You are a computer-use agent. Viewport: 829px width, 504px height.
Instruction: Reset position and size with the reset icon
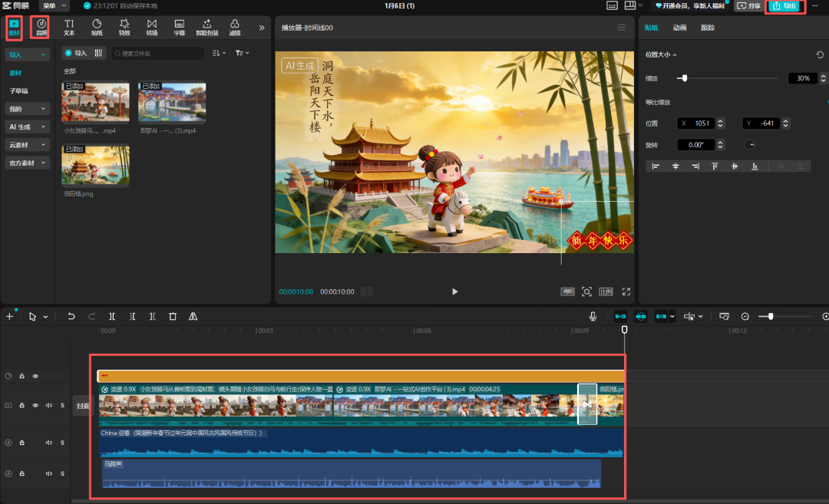pos(820,54)
